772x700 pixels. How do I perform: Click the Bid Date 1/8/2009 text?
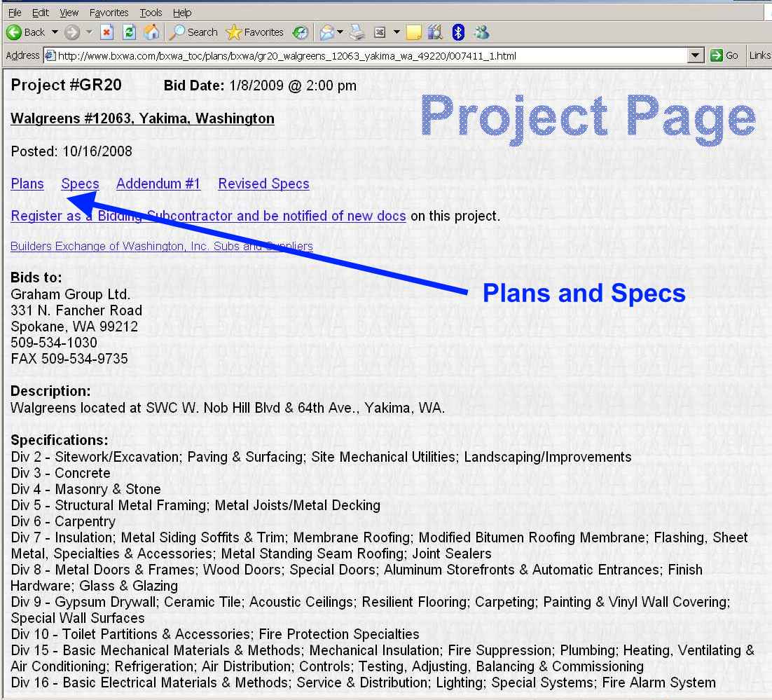click(260, 85)
